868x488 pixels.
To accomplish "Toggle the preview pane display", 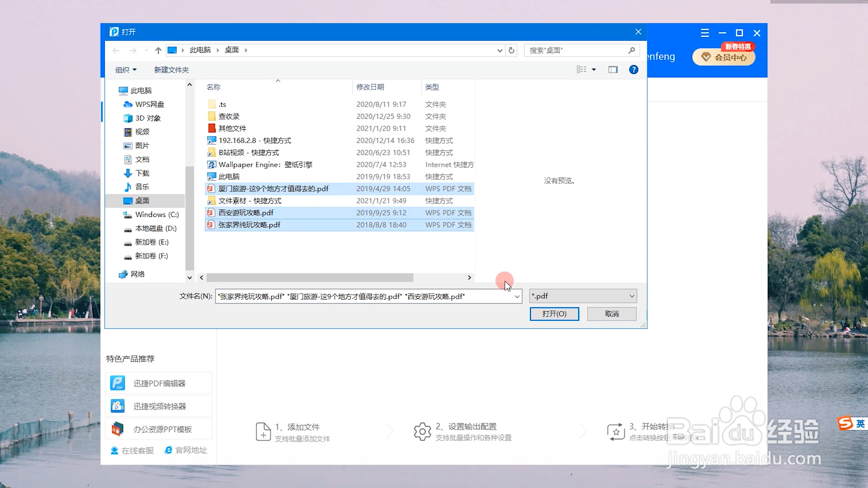I will 613,70.
